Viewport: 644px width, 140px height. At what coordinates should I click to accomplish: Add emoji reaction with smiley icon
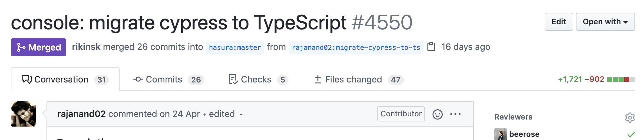437,114
